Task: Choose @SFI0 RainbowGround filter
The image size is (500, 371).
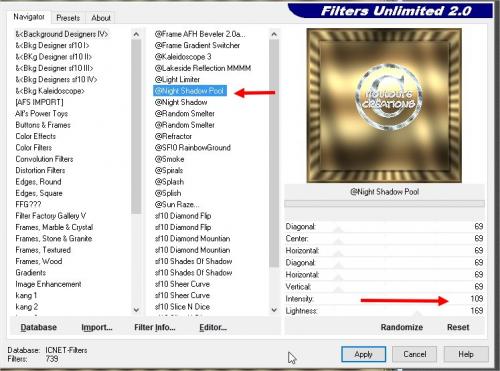Action: (x=193, y=148)
